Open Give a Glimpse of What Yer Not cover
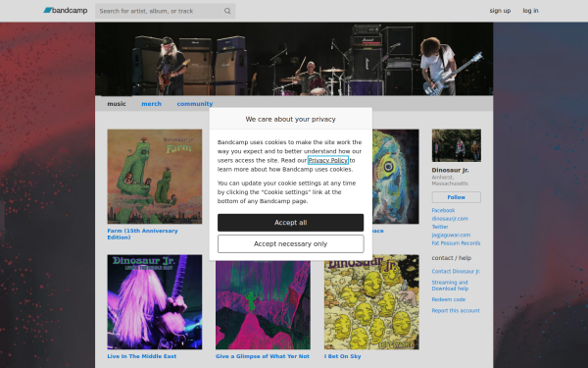Image resolution: width=588 pixels, height=368 pixels. 263,305
